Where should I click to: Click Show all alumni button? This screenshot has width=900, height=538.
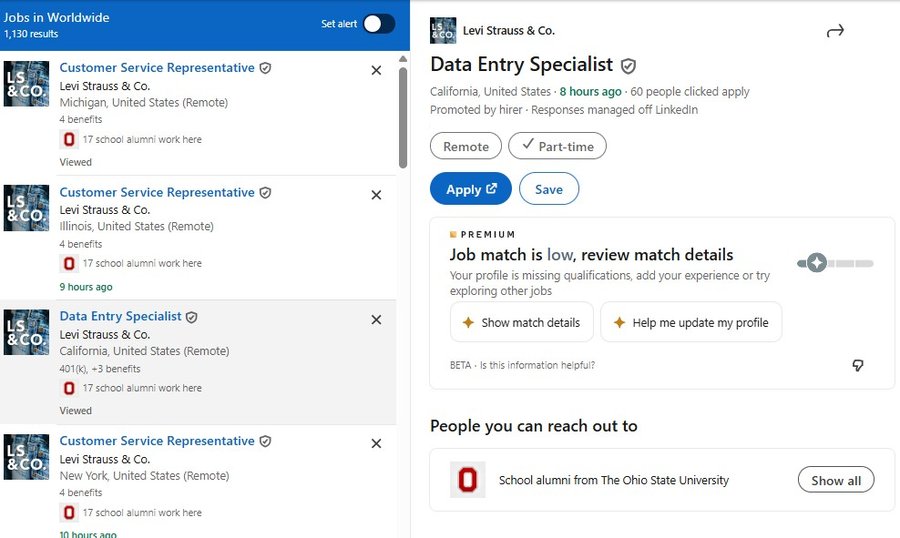pos(836,480)
